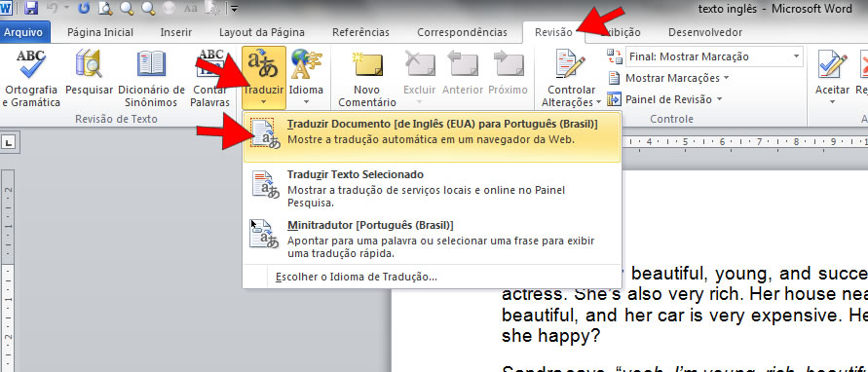Click the horizontal ruler above the document
The image size is (868, 372).
tap(744, 141)
